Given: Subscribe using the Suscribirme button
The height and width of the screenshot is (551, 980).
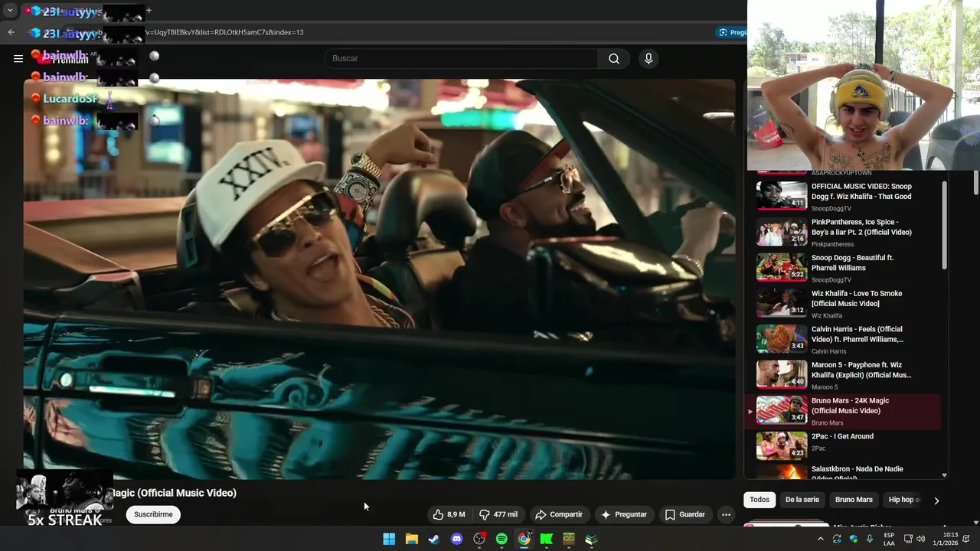Looking at the screenshot, I should pyautogui.click(x=153, y=514).
